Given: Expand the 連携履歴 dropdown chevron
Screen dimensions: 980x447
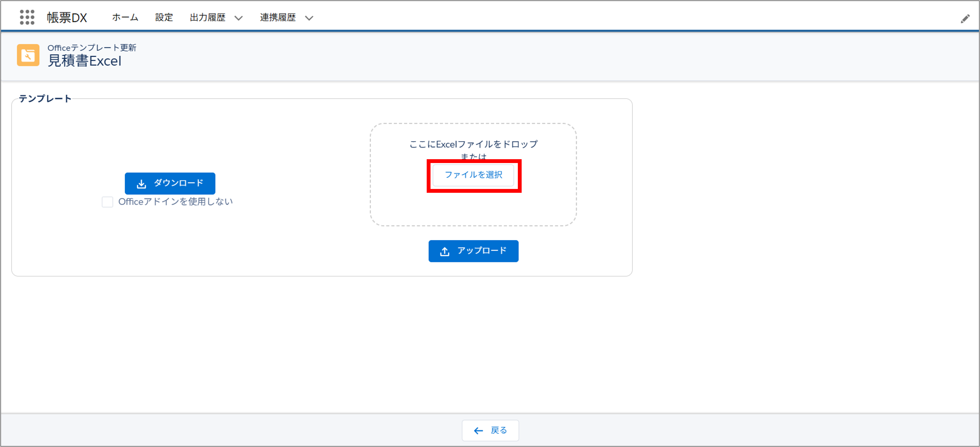Looking at the screenshot, I should click(x=309, y=18).
